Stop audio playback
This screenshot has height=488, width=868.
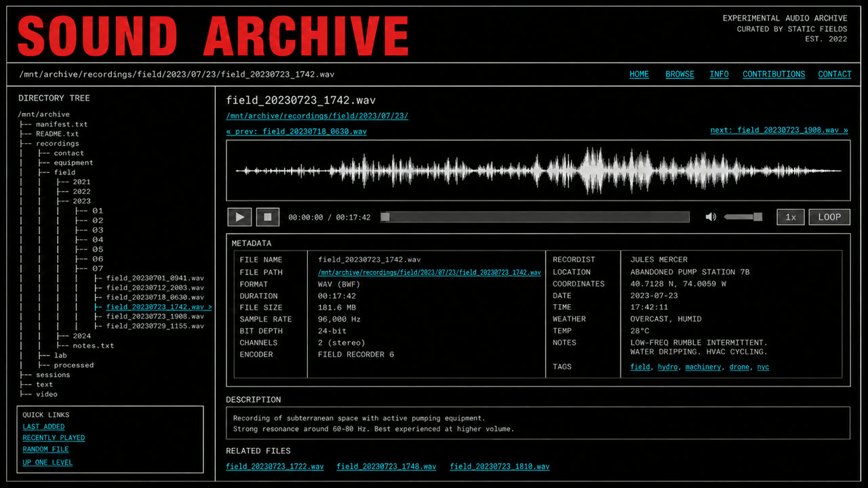point(268,217)
